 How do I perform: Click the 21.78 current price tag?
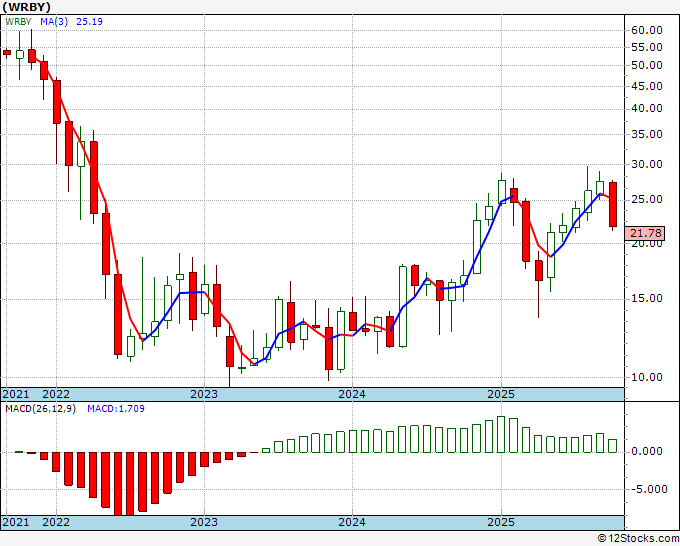pos(645,233)
